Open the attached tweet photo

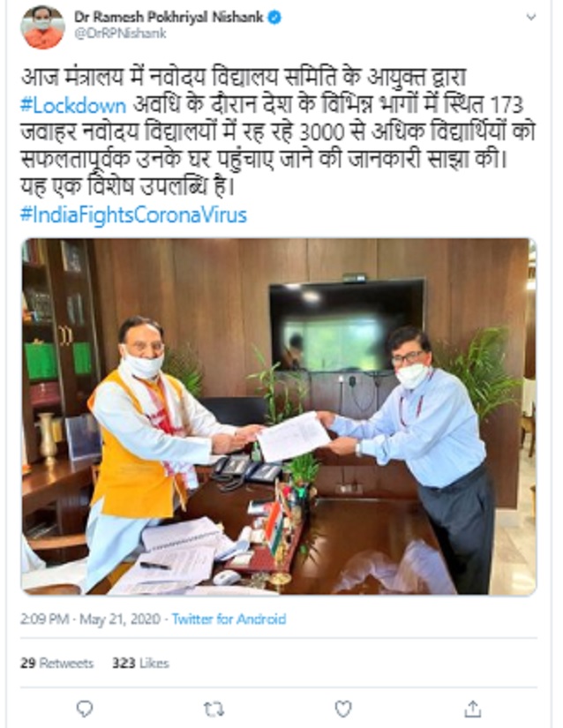tap(279, 416)
